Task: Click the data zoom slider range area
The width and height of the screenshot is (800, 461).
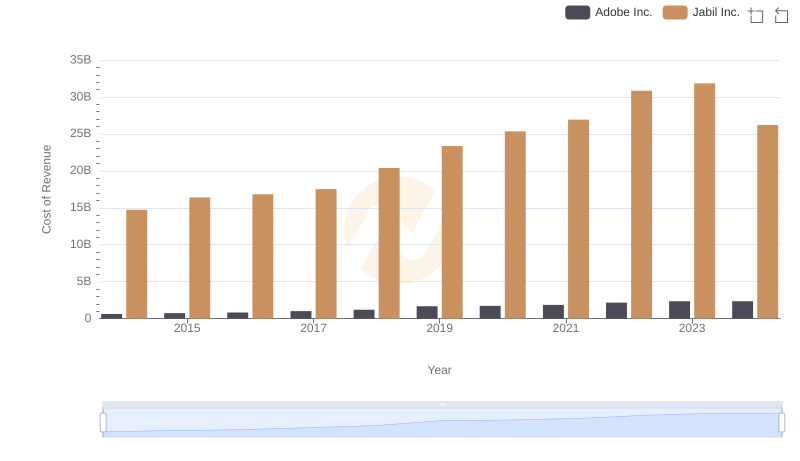Action: [442, 423]
